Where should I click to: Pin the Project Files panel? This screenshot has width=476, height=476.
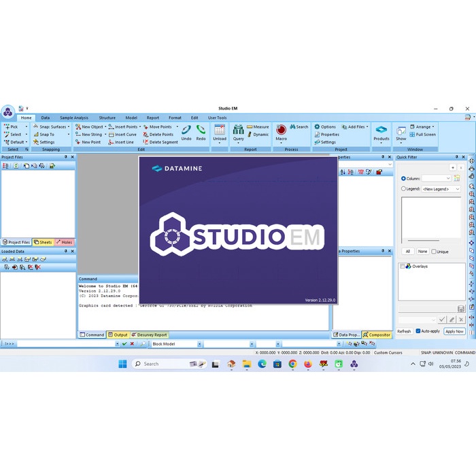click(x=65, y=157)
